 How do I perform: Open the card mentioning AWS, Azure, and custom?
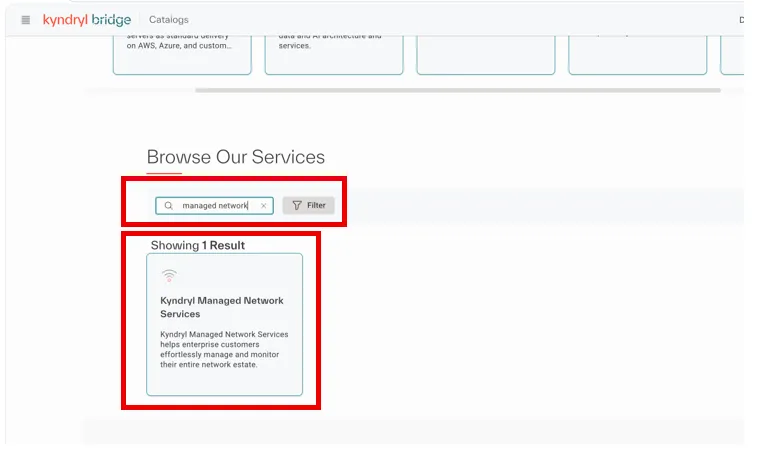[x=182, y=55]
